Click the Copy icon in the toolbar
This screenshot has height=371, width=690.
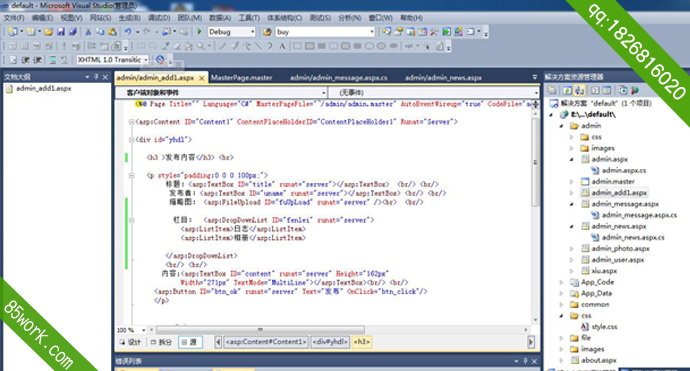(x=100, y=32)
